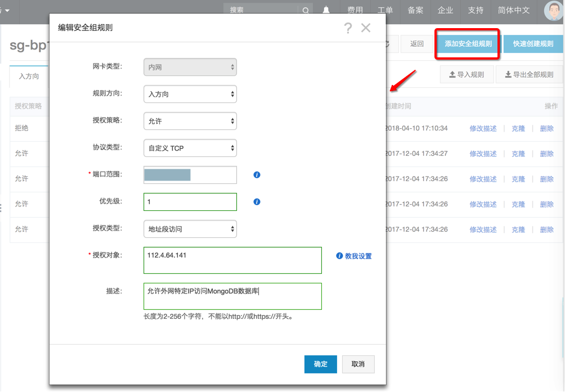Open 授权类型 dropdown showing 地址段访问
Viewport: 565px width, 392px height.
click(190, 229)
